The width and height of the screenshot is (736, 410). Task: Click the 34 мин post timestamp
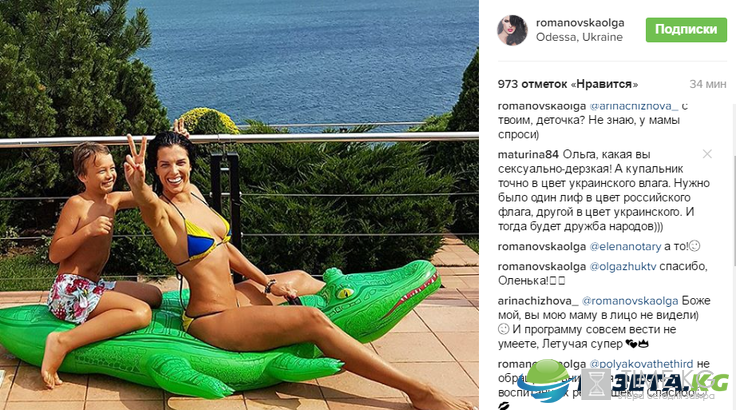coord(707,84)
